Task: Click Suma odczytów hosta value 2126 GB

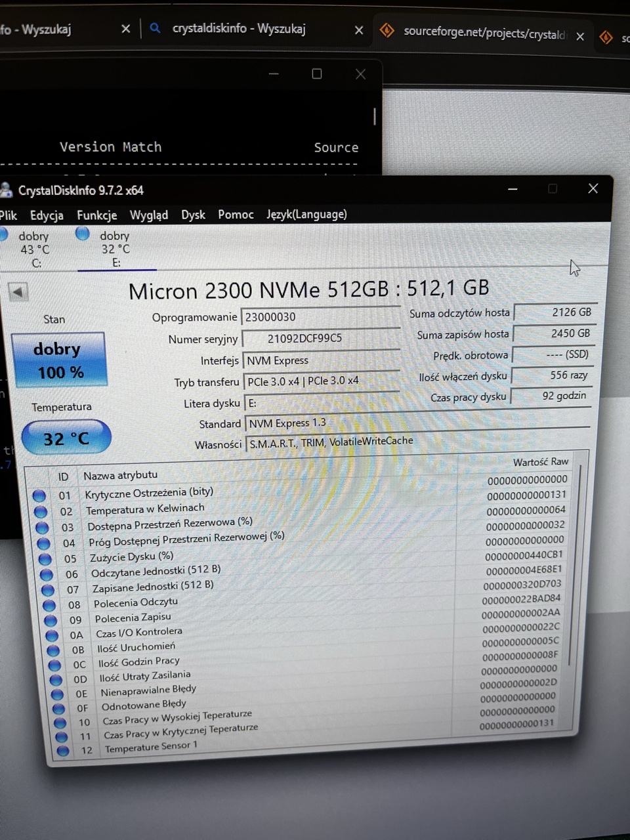Action: click(x=555, y=312)
